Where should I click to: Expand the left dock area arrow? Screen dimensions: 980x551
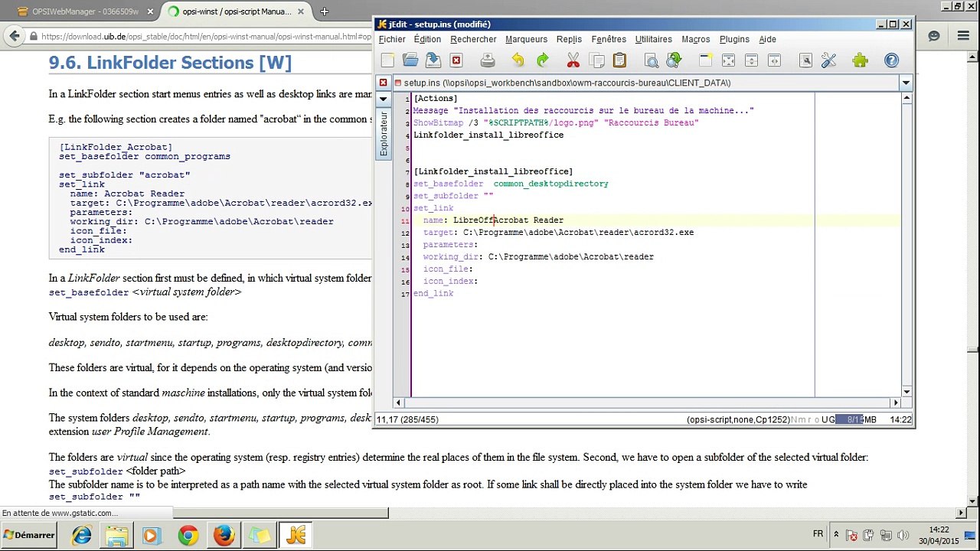[384, 99]
